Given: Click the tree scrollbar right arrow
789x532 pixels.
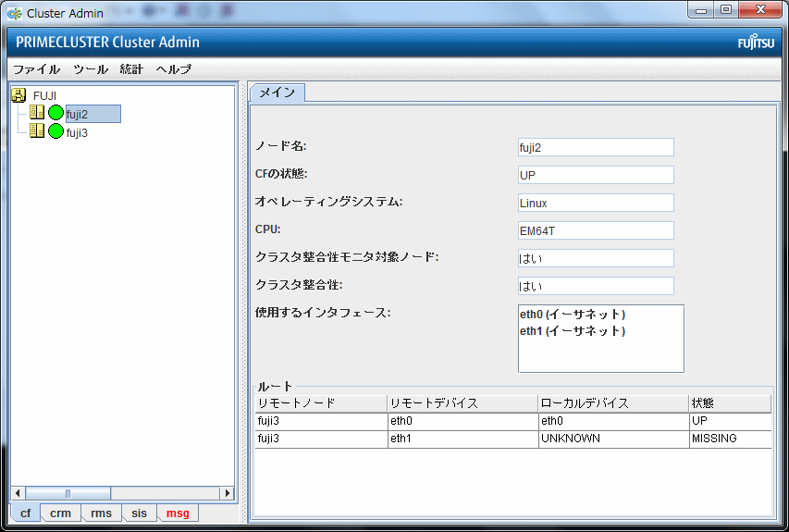Looking at the screenshot, I should (227, 493).
